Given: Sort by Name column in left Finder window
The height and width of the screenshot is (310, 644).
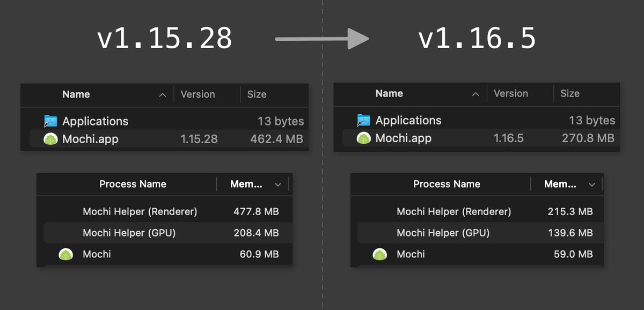Looking at the screenshot, I should [x=76, y=94].
